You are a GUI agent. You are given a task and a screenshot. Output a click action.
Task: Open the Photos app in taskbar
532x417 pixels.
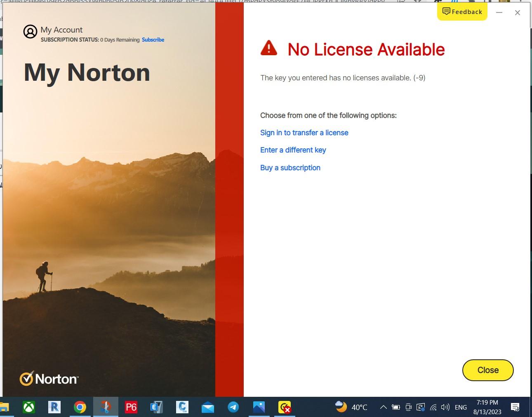tap(259, 407)
